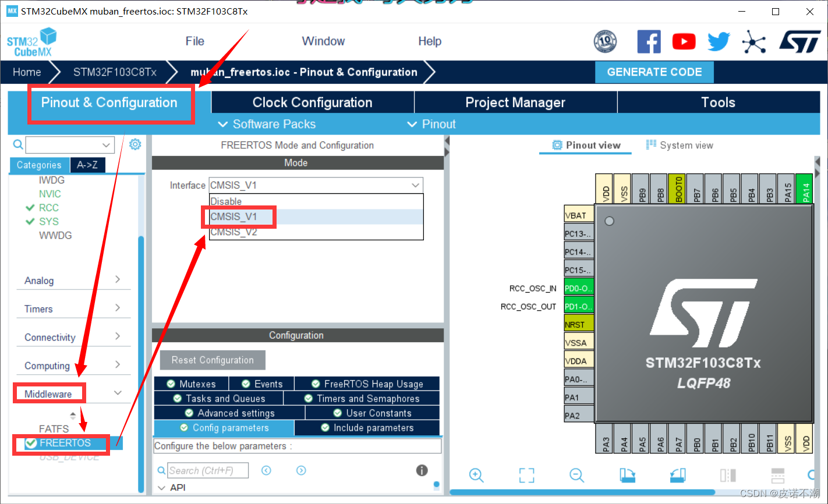Expand the Connectivity category
828x504 pixels.
tap(73, 337)
